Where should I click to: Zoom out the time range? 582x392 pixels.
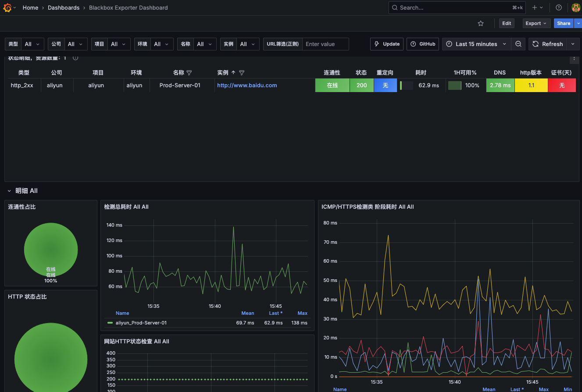tap(518, 44)
